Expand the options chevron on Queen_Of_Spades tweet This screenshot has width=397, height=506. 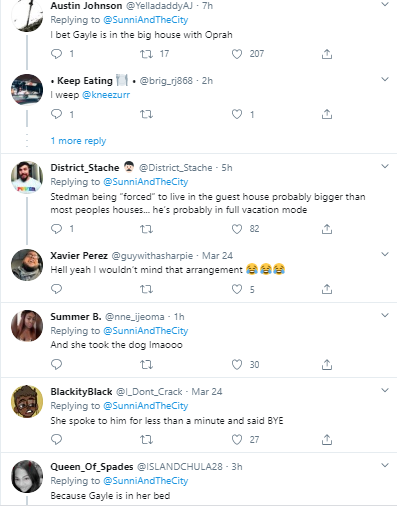pos(385,465)
